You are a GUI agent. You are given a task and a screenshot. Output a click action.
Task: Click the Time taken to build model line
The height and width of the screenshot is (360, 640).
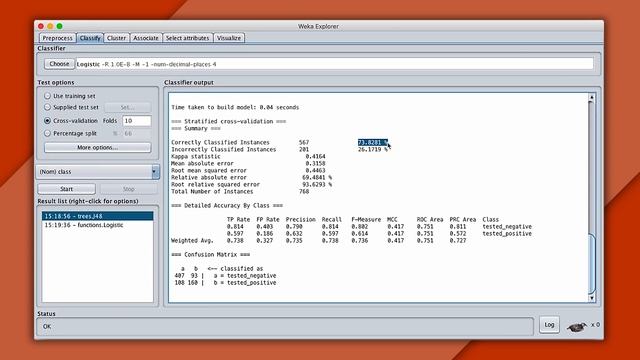tap(235, 107)
